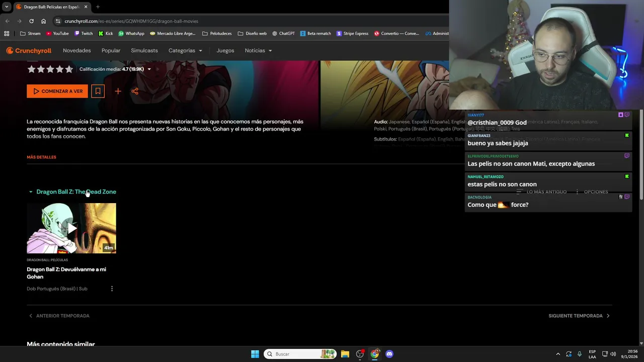This screenshot has width=644, height=362.
Task: Open the Windows Start menu
Action: (x=255, y=354)
